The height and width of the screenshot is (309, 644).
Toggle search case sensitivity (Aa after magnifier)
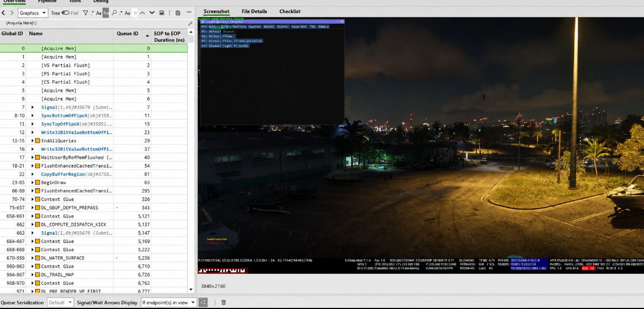pyautogui.click(x=127, y=13)
